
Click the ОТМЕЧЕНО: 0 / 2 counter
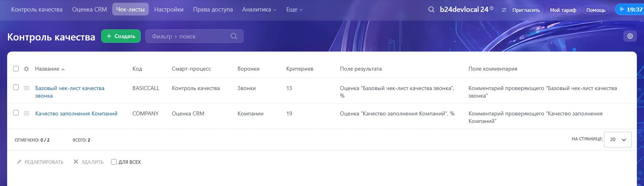32,140
